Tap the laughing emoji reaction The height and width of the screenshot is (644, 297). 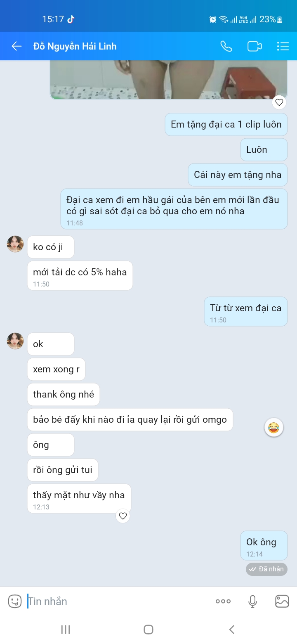[x=273, y=428]
